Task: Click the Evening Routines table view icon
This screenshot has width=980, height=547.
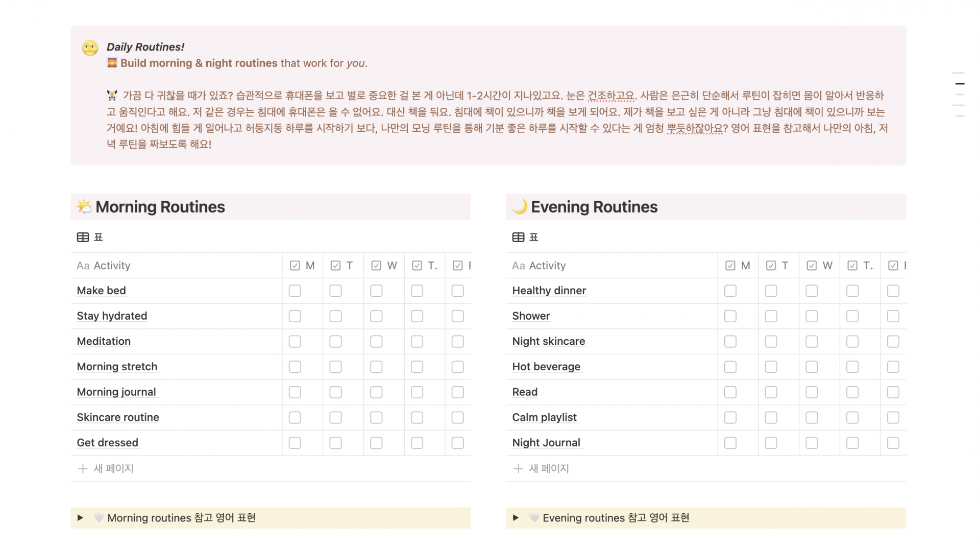Action: click(x=518, y=237)
